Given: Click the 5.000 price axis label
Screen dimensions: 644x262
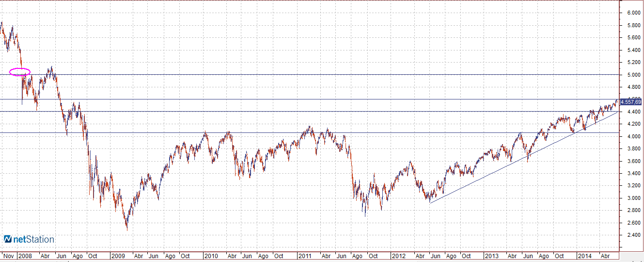Looking at the screenshot, I should (x=634, y=75).
